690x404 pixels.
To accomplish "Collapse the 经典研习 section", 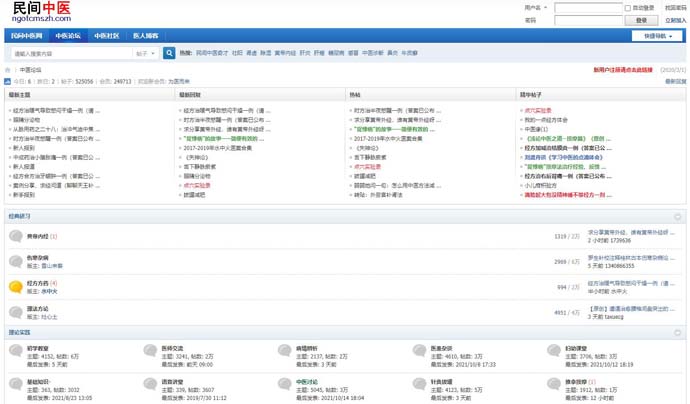I will (677, 216).
